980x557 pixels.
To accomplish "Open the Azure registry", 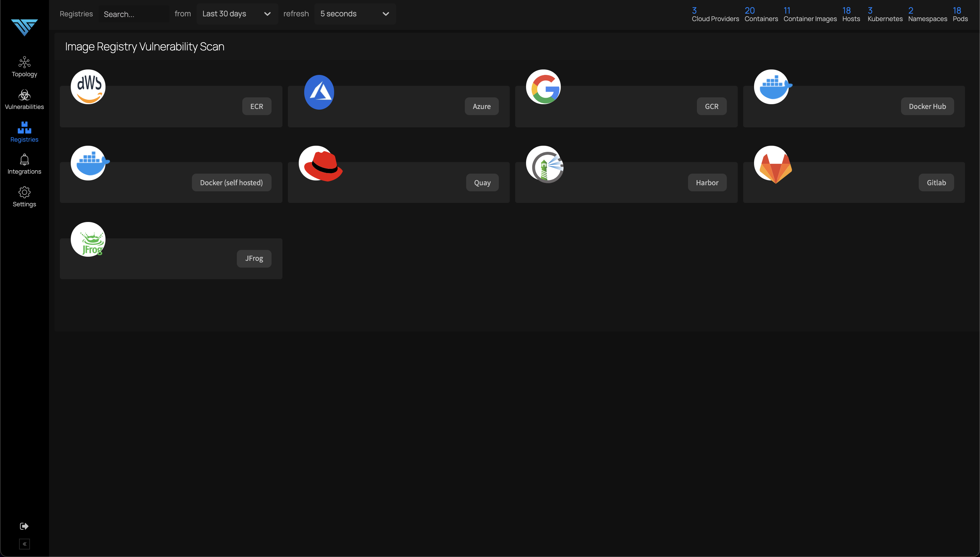I will pos(481,106).
